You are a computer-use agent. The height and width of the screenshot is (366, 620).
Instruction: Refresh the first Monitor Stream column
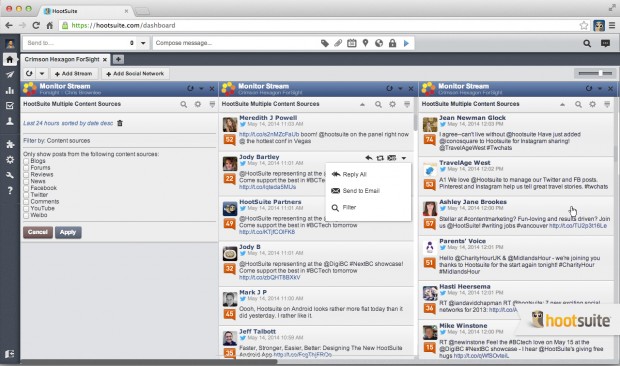pos(190,89)
